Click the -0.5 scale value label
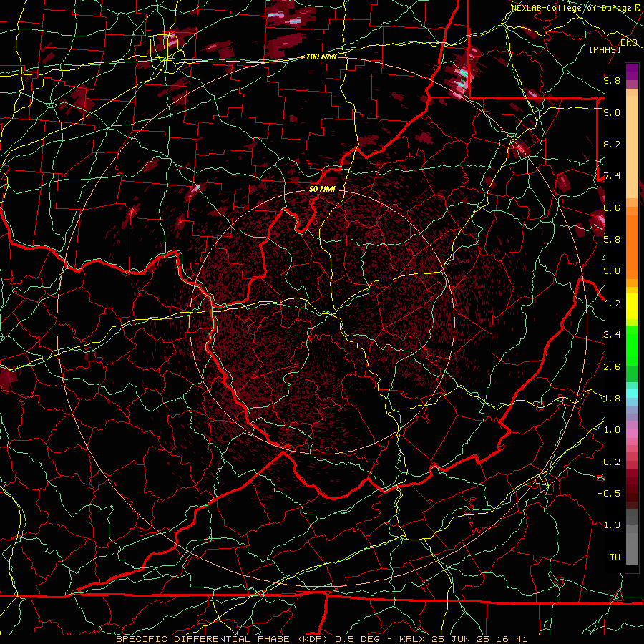Image resolution: width=644 pixels, height=644 pixels. 609,494
